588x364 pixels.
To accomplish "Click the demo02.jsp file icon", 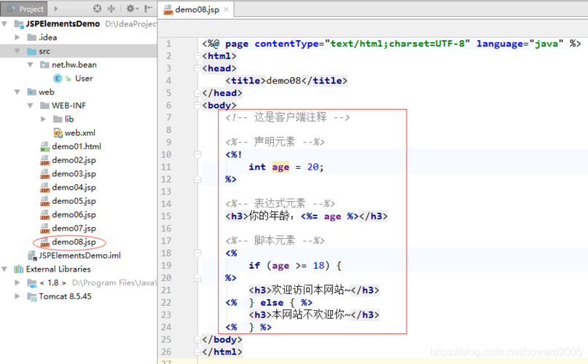I will (44, 160).
